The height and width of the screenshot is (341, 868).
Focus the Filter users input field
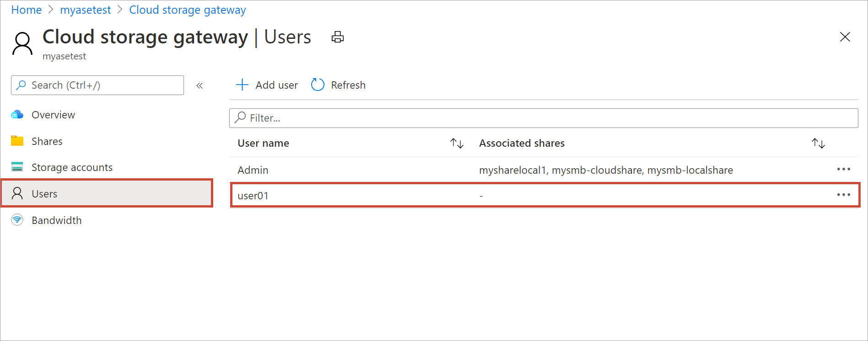point(544,118)
